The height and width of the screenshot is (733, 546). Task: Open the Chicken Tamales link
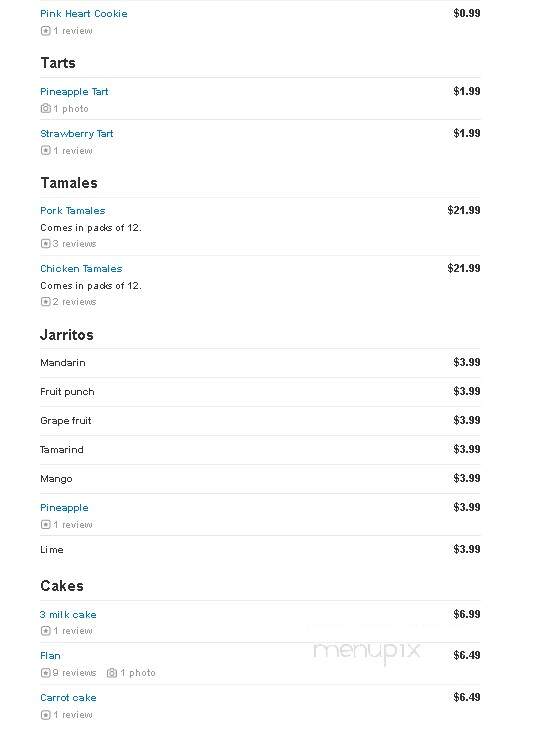coord(81,269)
